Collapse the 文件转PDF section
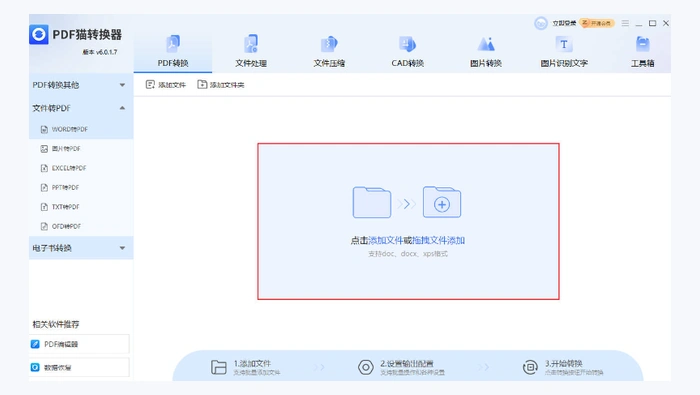 81,108
